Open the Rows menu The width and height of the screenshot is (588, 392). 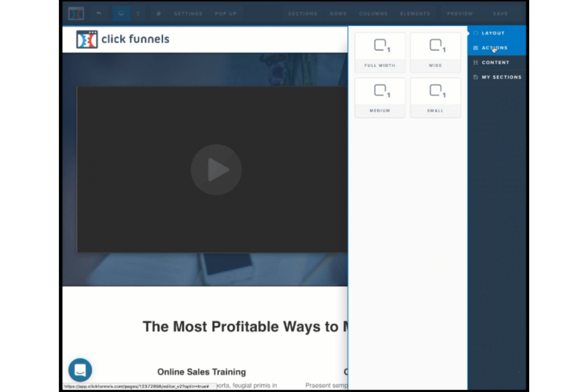pyautogui.click(x=338, y=13)
